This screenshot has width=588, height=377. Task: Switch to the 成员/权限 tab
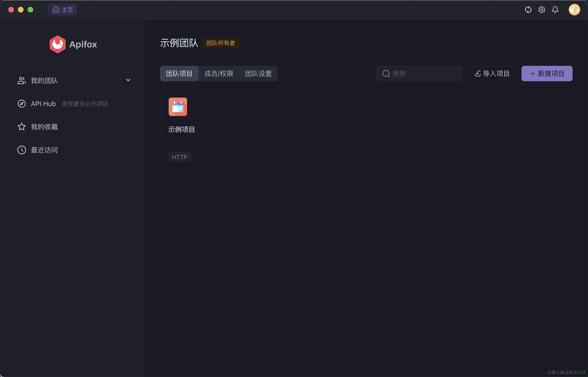point(219,74)
